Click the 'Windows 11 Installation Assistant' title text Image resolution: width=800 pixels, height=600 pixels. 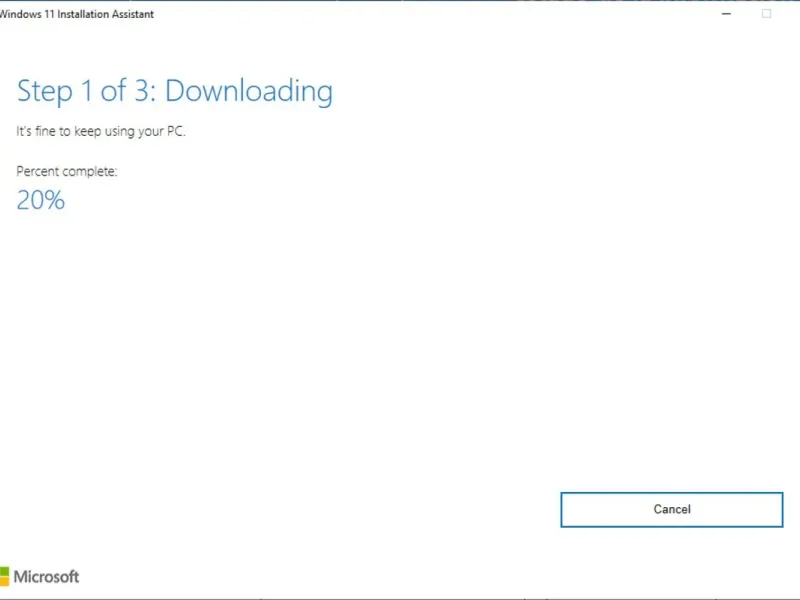pyautogui.click(x=77, y=14)
